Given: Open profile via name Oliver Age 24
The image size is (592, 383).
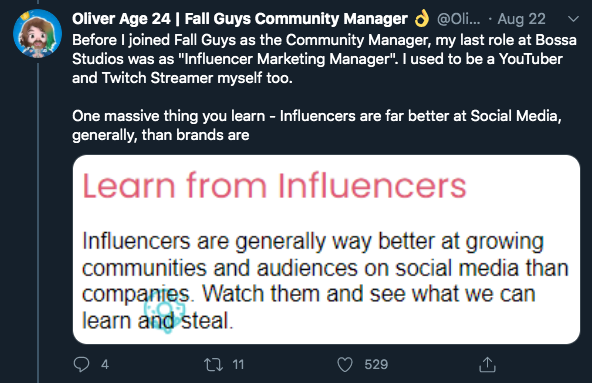Looking at the screenshot, I should click(121, 19).
